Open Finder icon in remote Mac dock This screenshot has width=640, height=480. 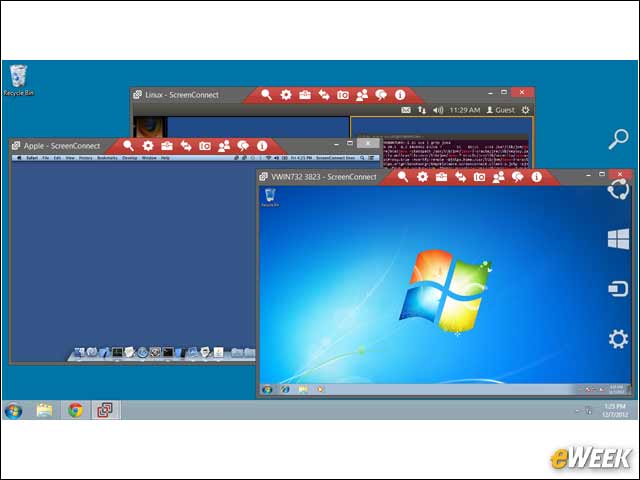click(x=79, y=352)
